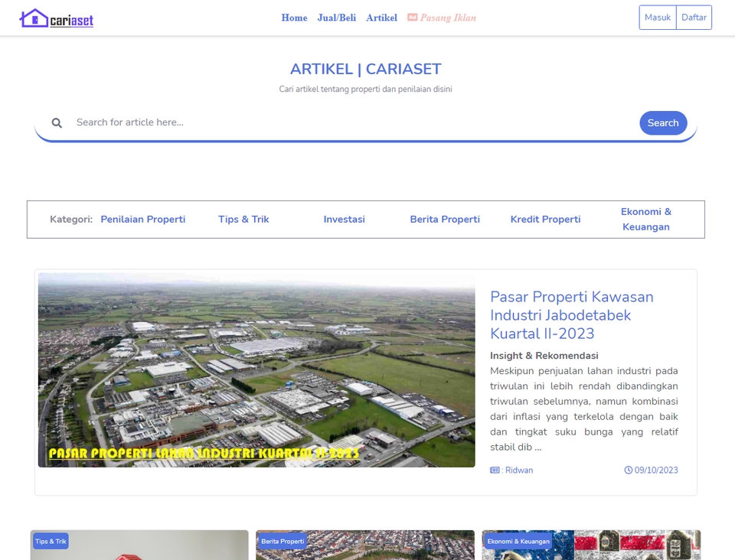The width and height of the screenshot is (735, 560).
Task: Select the Penilaian Properti category
Action: tap(143, 219)
